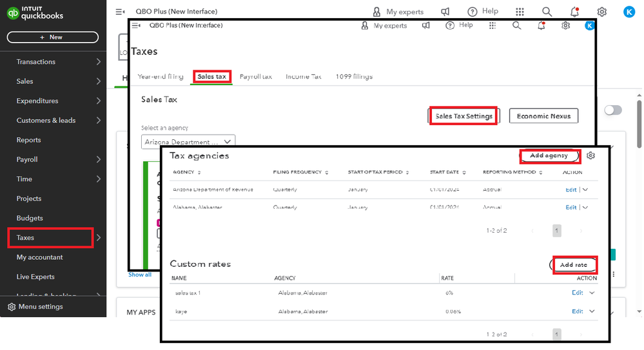The width and height of the screenshot is (644, 350).
Task: Open the megaphone announcements icon
Action: [445, 12]
